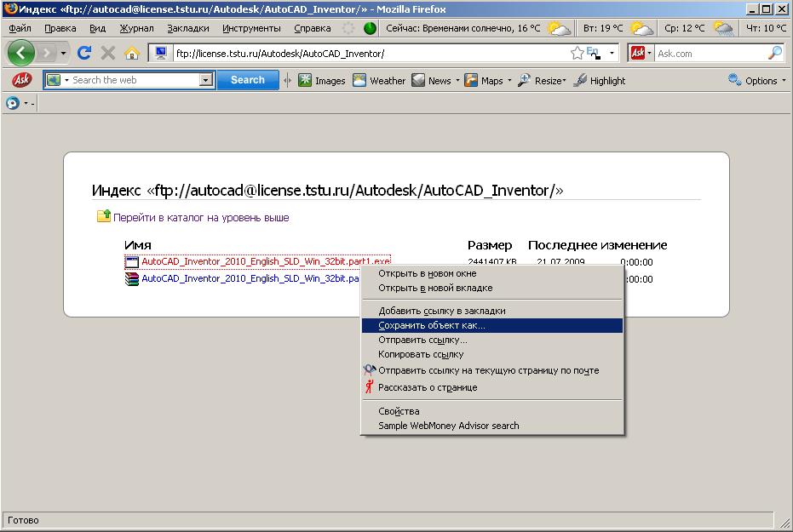793x532 pixels.
Task: Select Сохранить объект как...
Action: [x=491, y=325]
